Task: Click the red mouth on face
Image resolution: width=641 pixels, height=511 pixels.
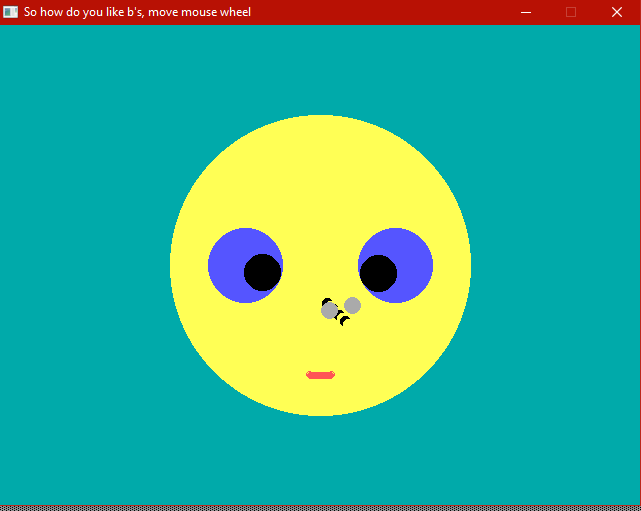Action: pos(320,375)
